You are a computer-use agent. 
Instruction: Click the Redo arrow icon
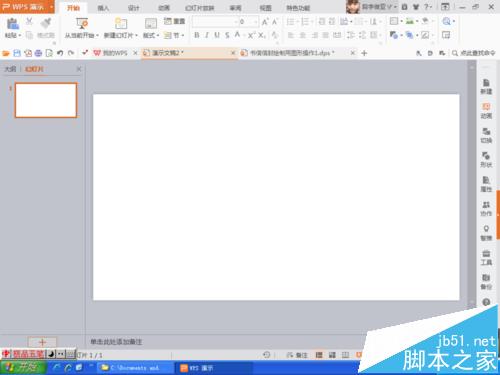pos(71,53)
